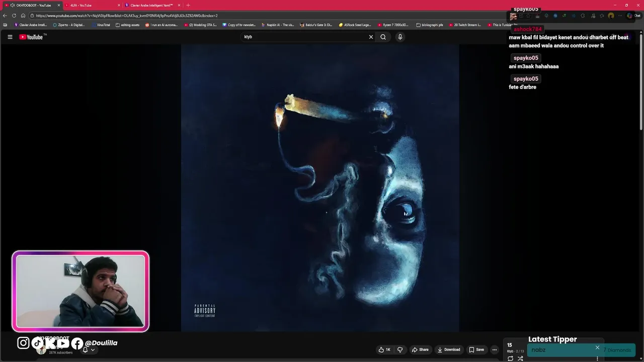The width and height of the screenshot is (644, 362).
Task: Start voice search with the microphone
Action: [x=400, y=37]
